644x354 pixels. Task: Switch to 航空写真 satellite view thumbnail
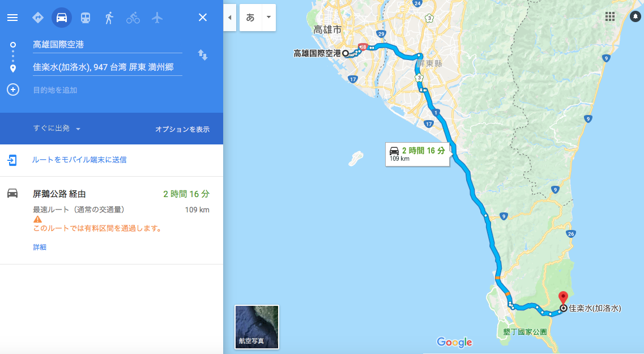coord(257,327)
